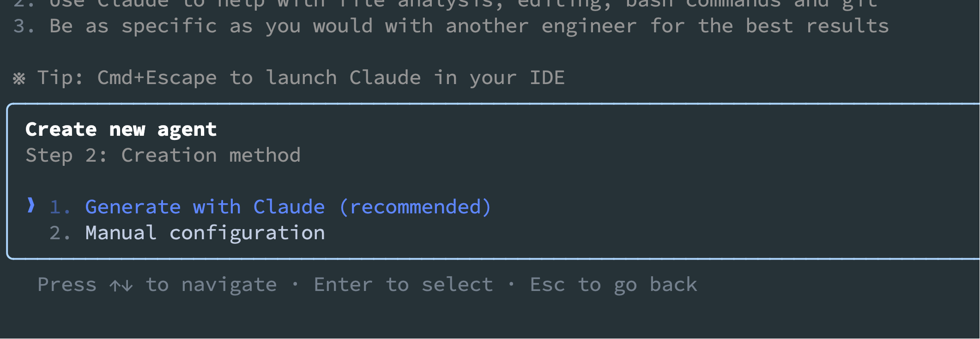
Task: Click the Press to navigate hint text
Action: click(157, 285)
